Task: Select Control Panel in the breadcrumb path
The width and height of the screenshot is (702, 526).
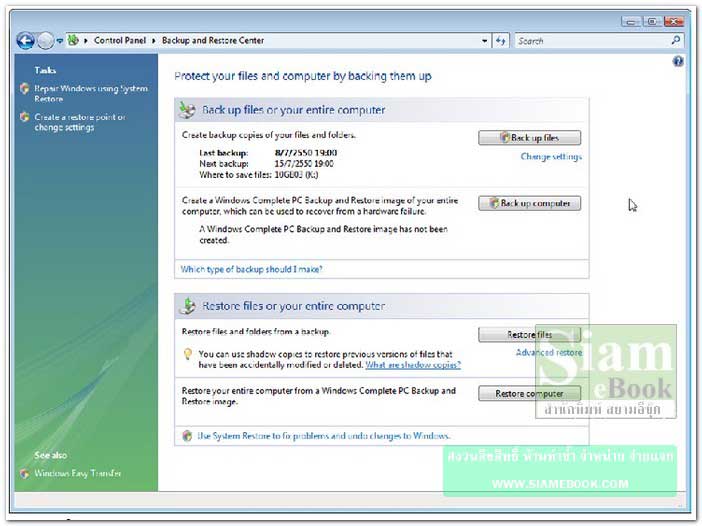Action: (x=120, y=40)
